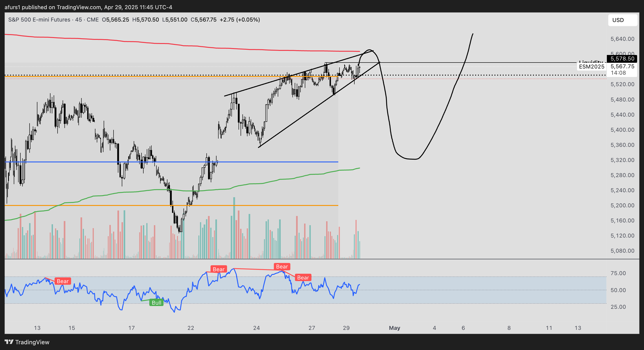Image resolution: width=644 pixels, height=350 pixels.
Task: Open the USD currency selector
Action: pos(622,20)
